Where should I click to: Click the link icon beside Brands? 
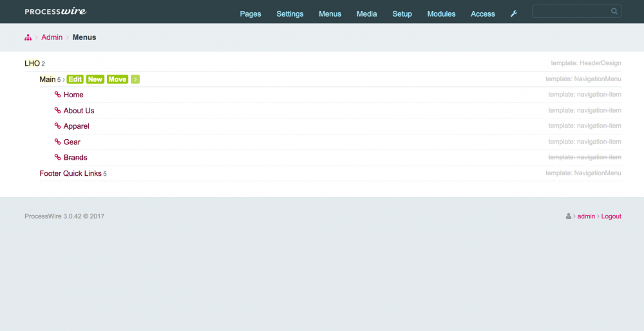57,158
